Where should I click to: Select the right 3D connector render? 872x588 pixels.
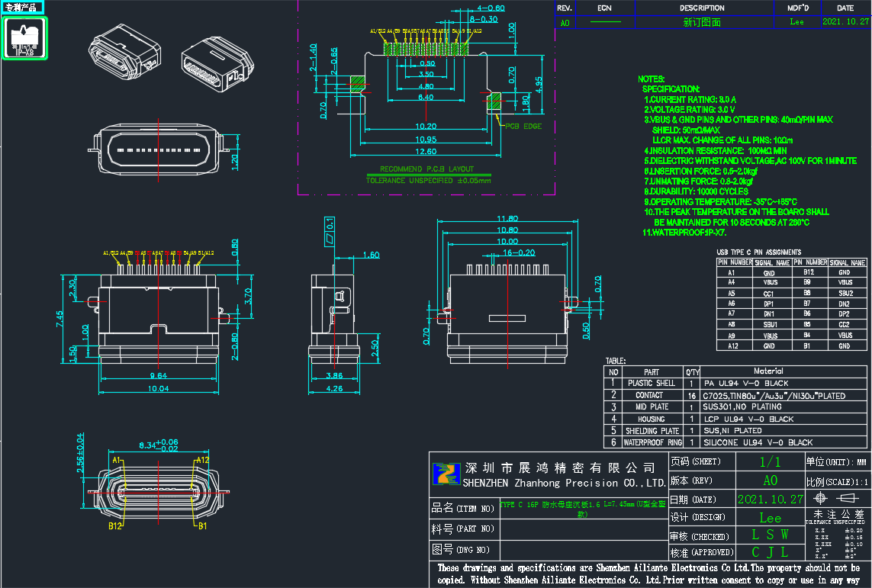(217, 63)
